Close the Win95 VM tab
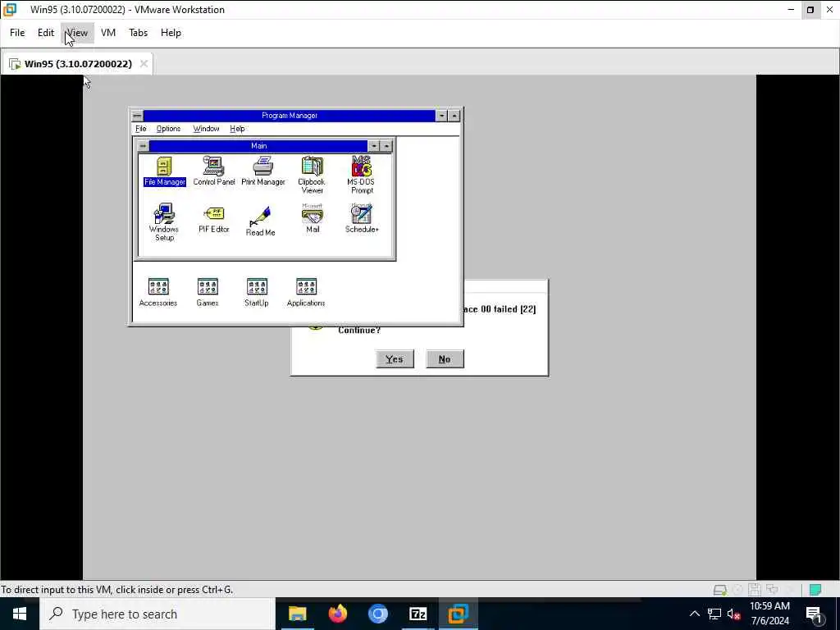Screen dimensions: 840x630 pos(144,64)
